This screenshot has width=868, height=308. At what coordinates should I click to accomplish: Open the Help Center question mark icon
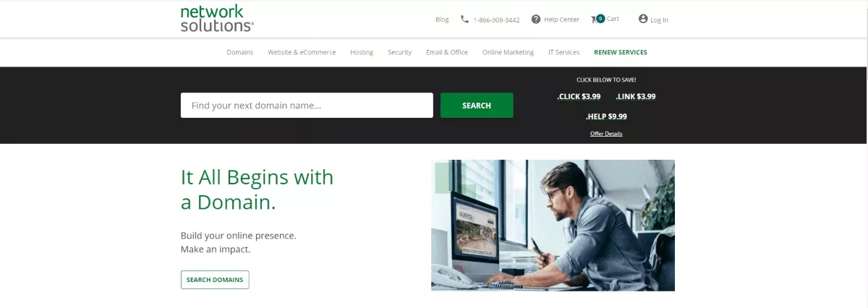536,20
